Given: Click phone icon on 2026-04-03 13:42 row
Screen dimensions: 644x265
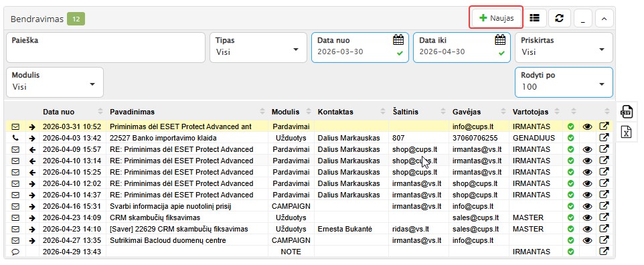Looking at the screenshot, I should [x=15, y=138].
